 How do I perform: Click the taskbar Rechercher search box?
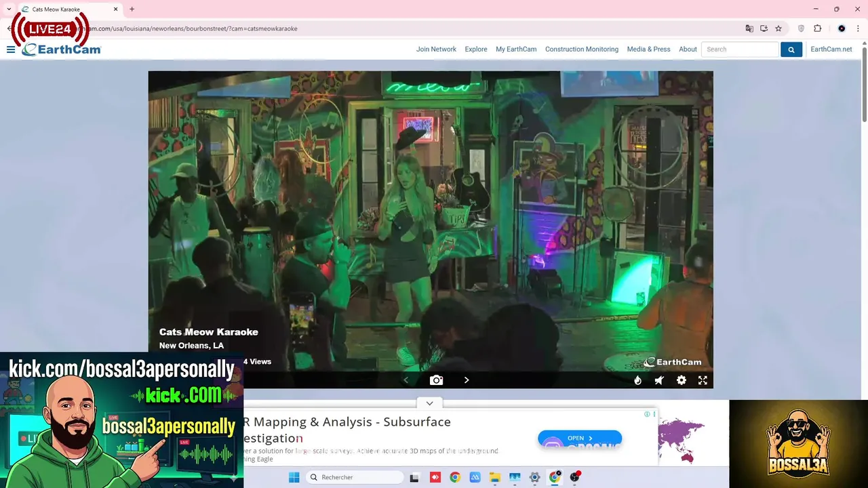[354, 477]
